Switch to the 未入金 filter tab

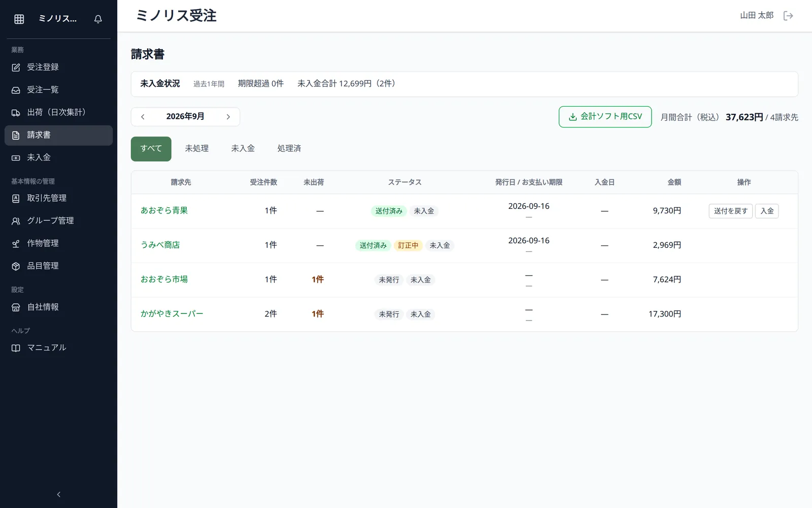243,149
